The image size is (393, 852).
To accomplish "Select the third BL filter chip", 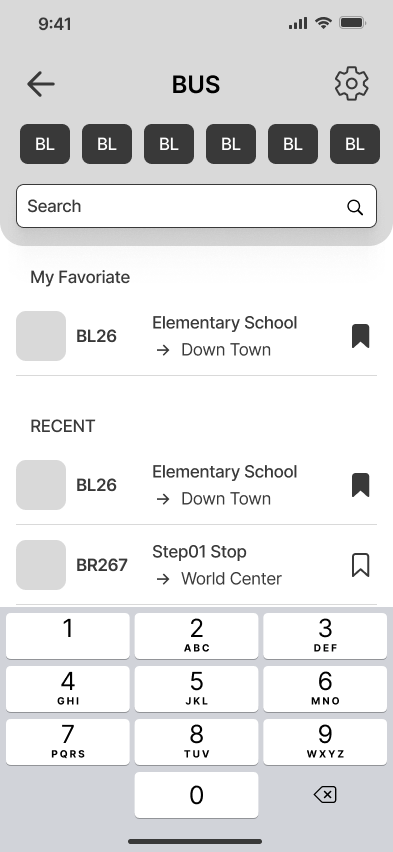I will pyautogui.click(x=169, y=144).
